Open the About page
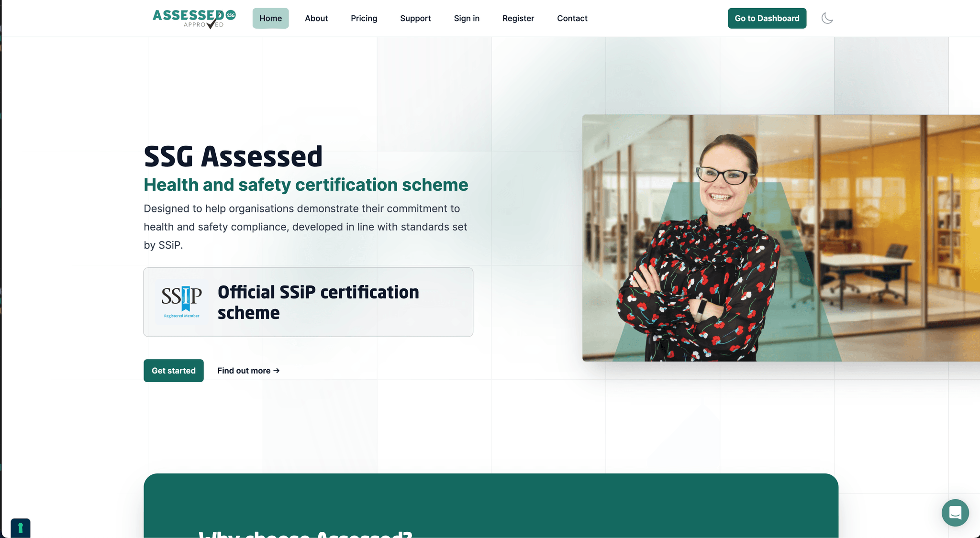This screenshot has width=980, height=538. (316, 18)
